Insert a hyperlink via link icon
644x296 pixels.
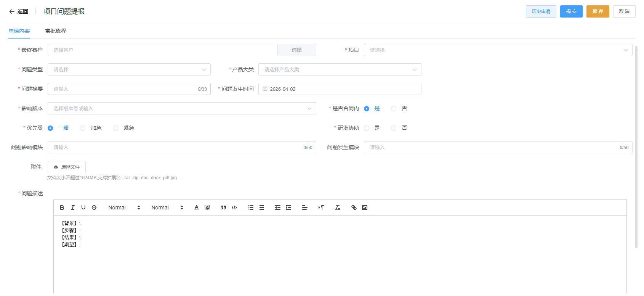pos(354,208)
